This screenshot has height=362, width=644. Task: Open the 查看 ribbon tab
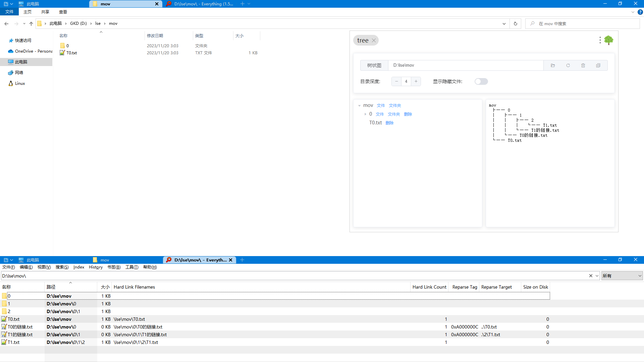tap(63, 12)
